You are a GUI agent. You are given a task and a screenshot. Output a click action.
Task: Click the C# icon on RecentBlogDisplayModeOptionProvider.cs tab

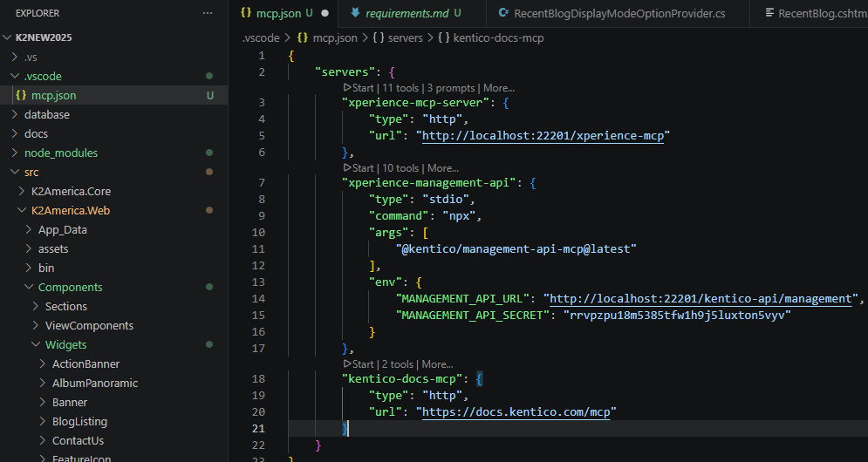(503, 13)
